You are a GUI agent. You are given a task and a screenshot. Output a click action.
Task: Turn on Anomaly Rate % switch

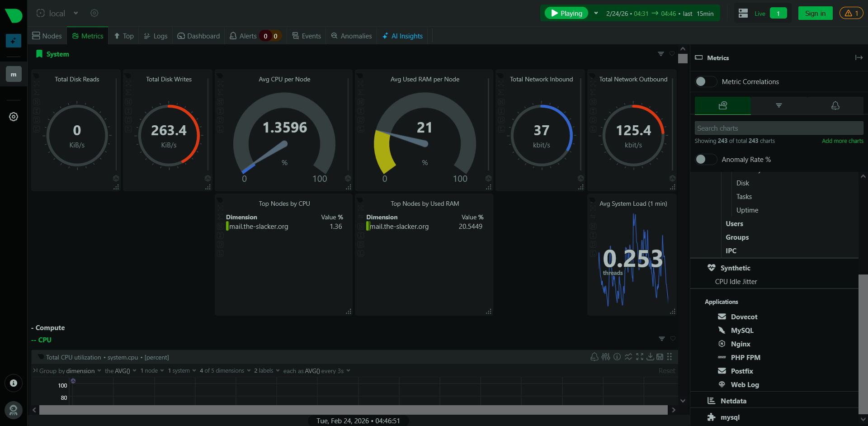point(705,159)
